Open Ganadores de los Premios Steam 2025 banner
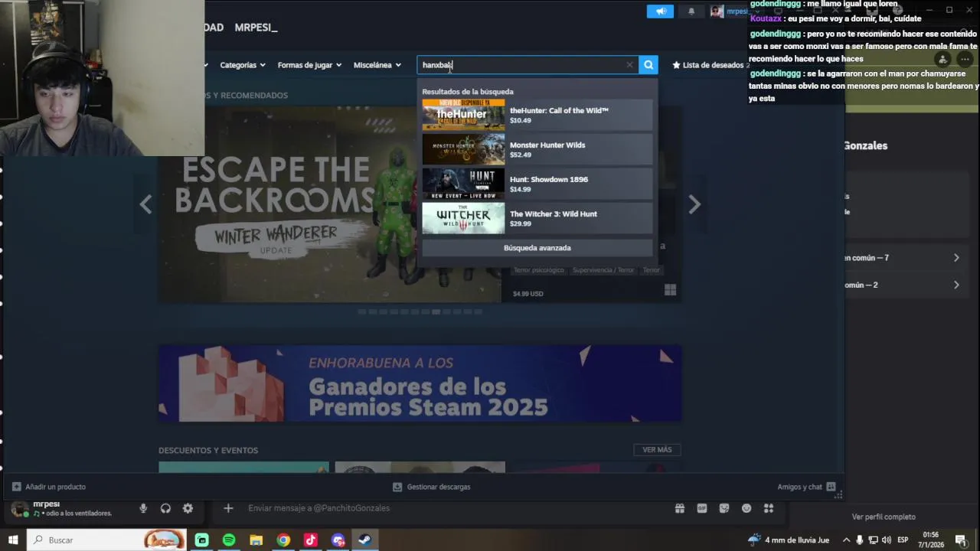980x551 pixels. point(420,383)
